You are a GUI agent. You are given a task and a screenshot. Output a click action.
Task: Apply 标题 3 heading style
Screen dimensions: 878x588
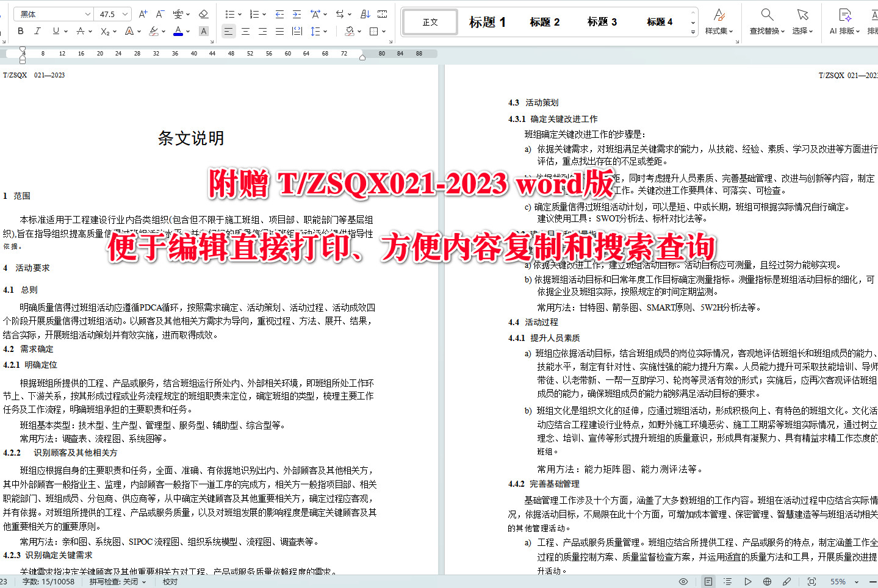coord(602,22)
